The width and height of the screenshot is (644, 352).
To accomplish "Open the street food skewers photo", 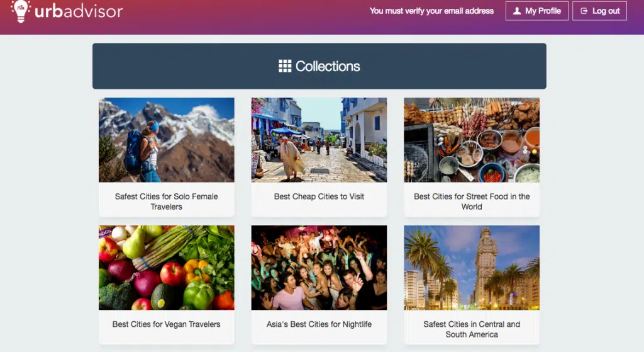I will tap(471, 140).
